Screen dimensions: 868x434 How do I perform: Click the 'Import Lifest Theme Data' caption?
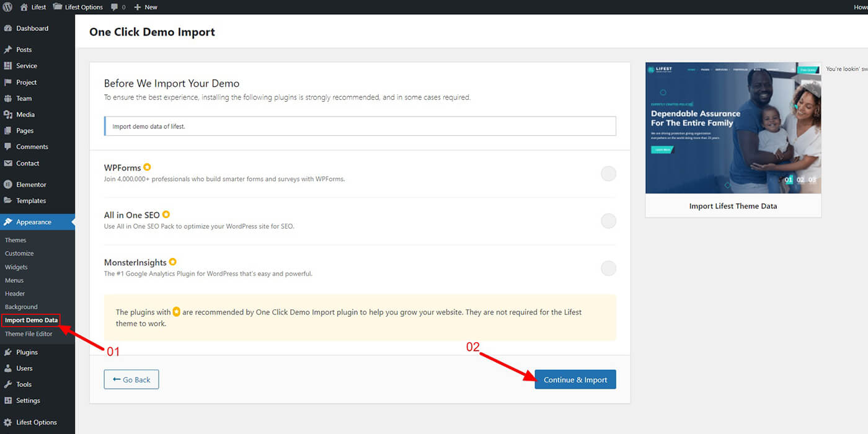pyautogui.click(x=733, y=206)
